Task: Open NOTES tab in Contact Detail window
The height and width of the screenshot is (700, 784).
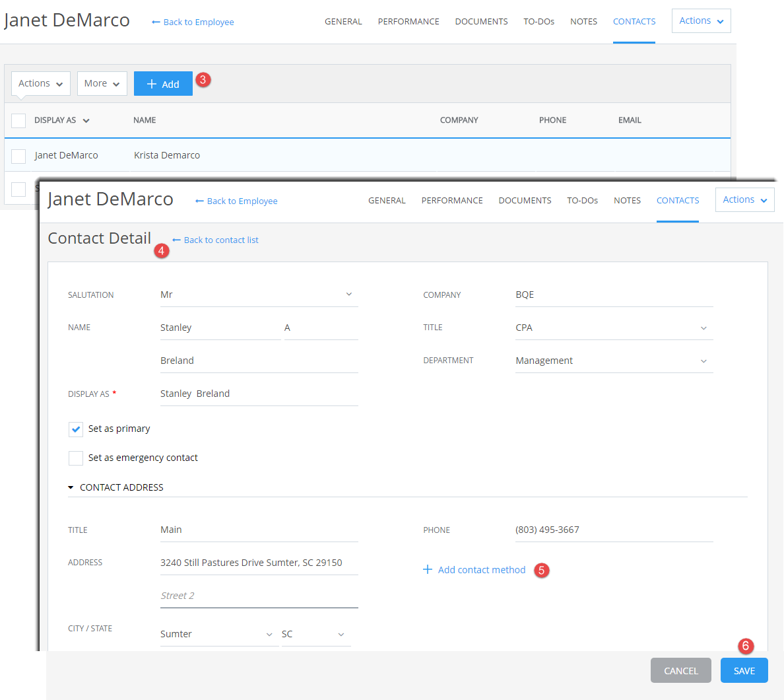Action: click(x=627, y=200)
